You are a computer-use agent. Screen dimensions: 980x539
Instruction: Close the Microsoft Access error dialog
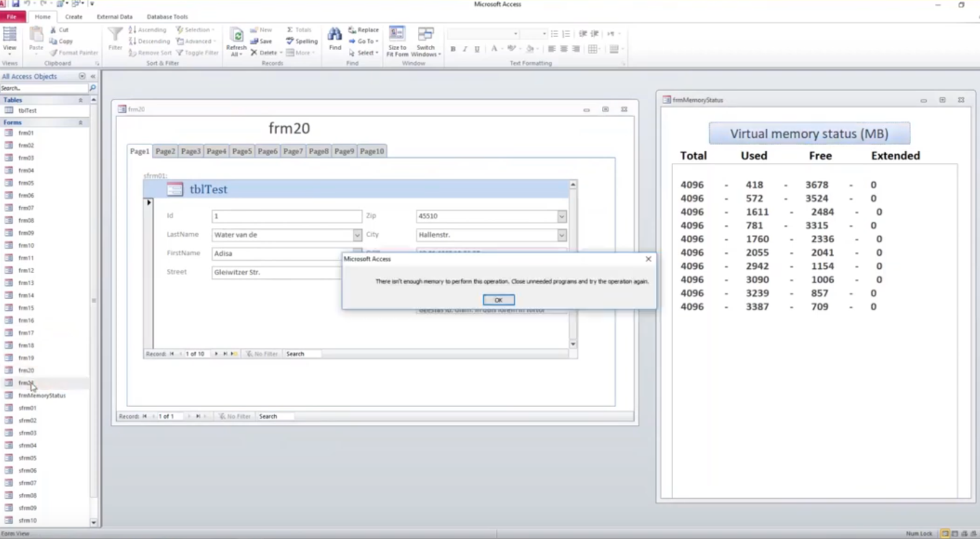(x=648, y=259)
